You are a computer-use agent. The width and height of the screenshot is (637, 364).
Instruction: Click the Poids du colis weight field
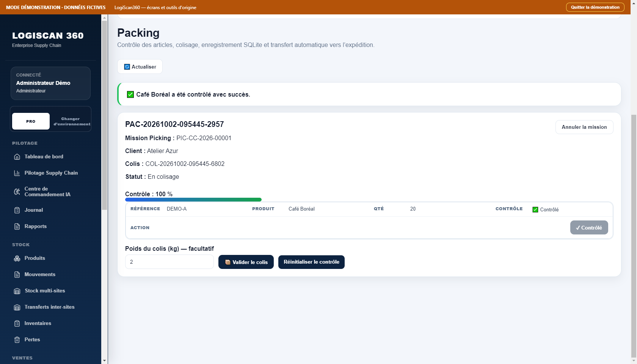tap(169, 262)
